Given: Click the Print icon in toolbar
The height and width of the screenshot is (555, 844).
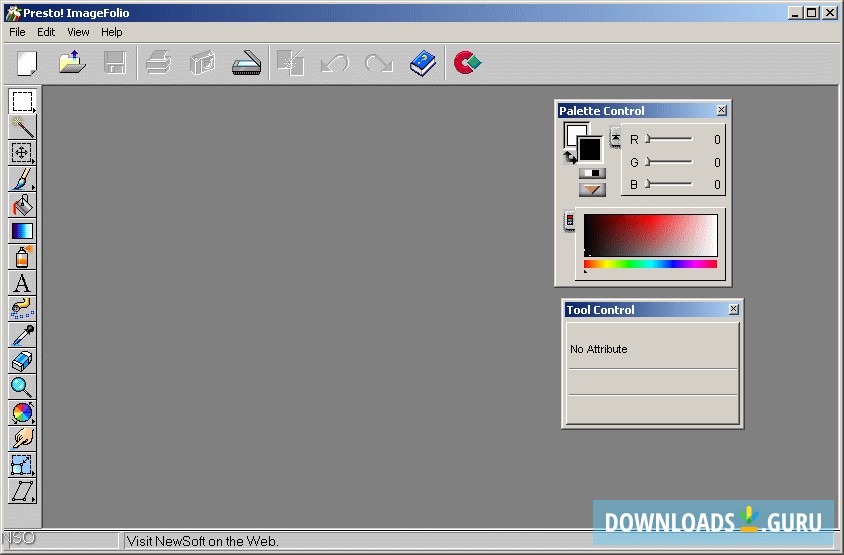Looking at the screenshot, I should [x=159, y=63].
